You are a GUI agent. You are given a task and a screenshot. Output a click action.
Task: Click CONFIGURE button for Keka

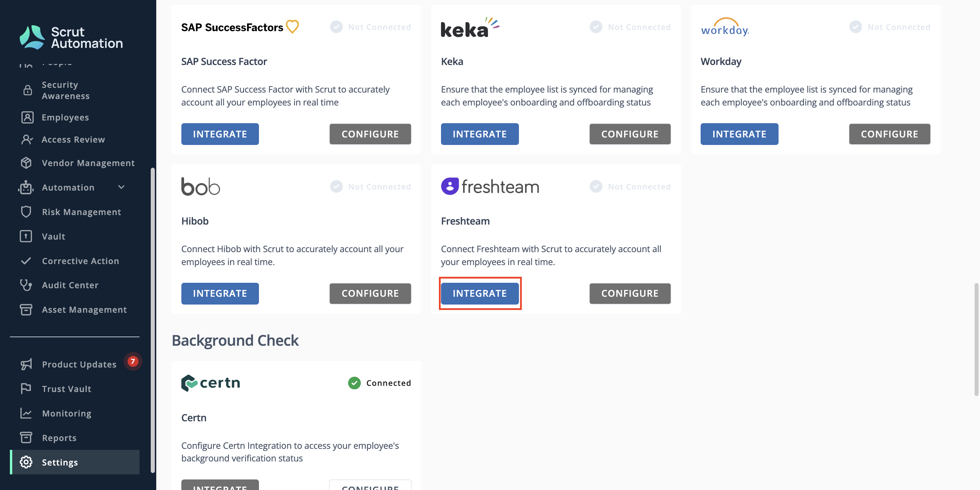point(630,134)
